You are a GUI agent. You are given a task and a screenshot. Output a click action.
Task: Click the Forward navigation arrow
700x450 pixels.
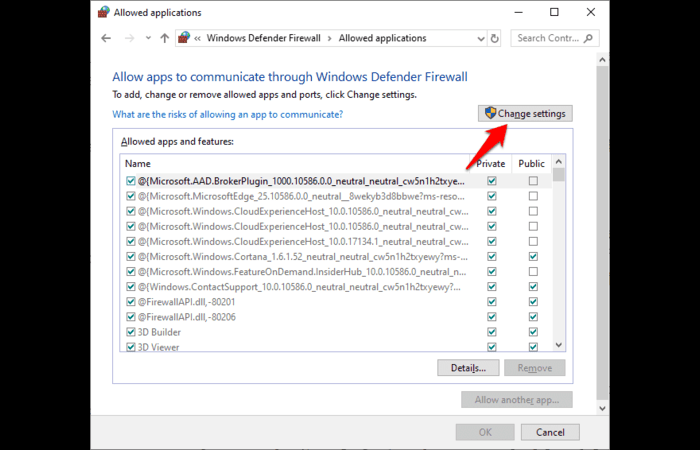coord(129,38)
